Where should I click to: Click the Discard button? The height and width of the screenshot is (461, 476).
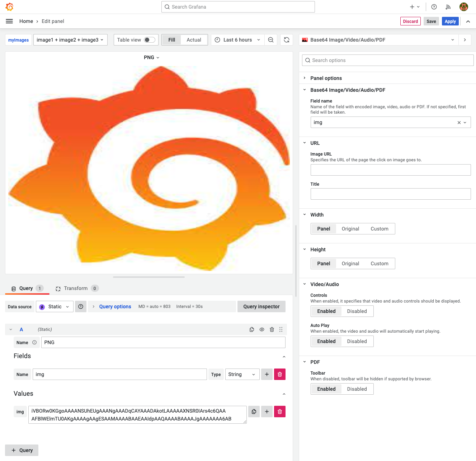tap(410, 21)
